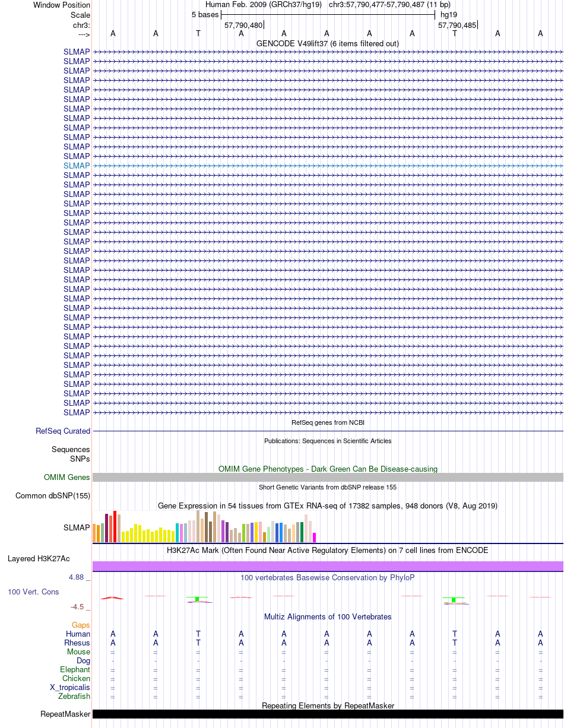Click the purple Layered H3K27Ac signal bar
The height and width of the screenshot is (728, 564).
[x=328, y=566]
